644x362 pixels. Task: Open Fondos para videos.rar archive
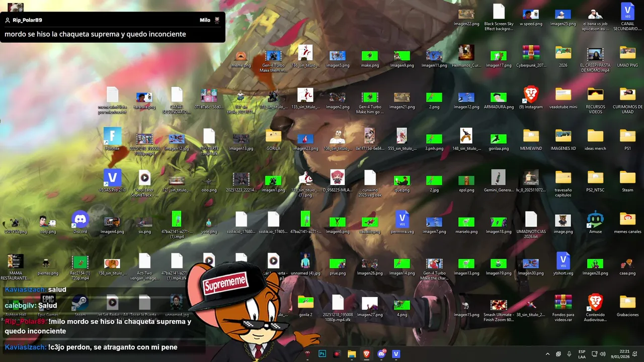point(563,308)
